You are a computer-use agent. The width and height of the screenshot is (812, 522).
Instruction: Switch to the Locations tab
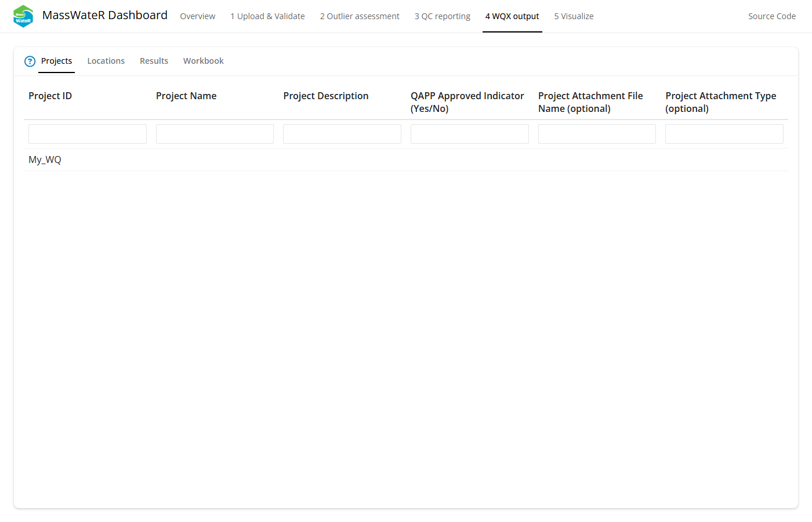(x=106, y=61)
